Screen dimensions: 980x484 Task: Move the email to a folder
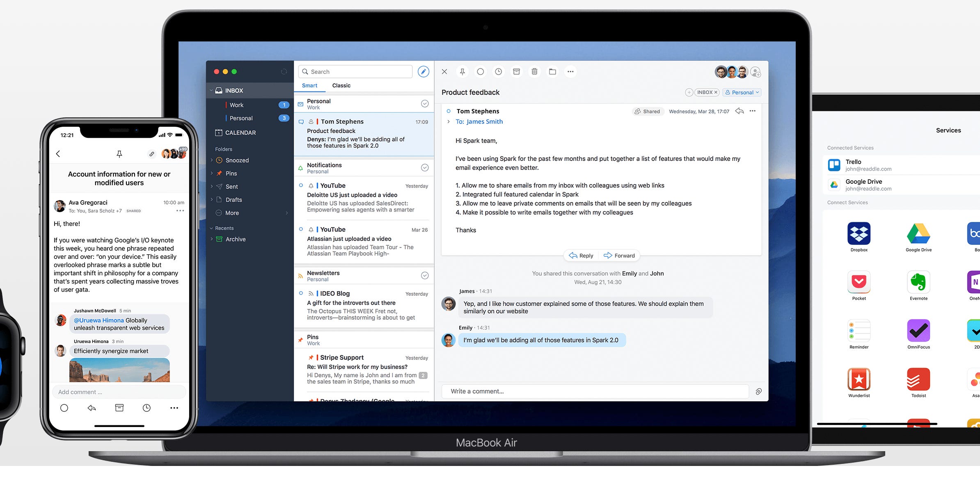tap(552, 72)
